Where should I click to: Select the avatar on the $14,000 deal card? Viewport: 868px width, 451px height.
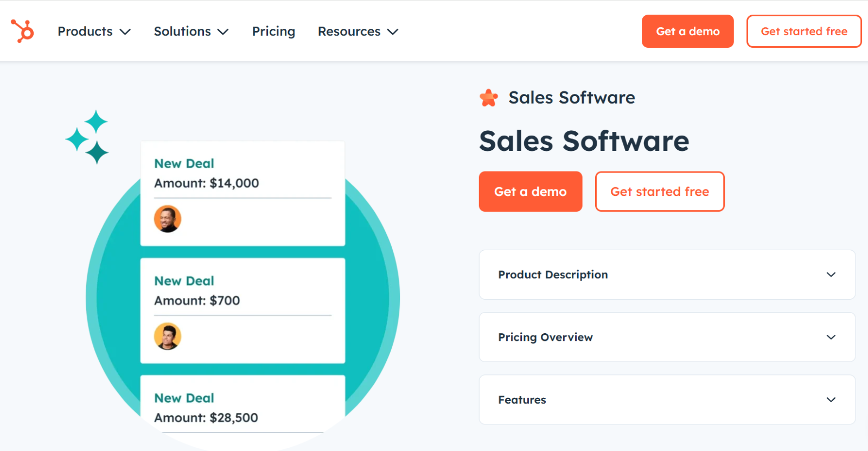[168, 219]
